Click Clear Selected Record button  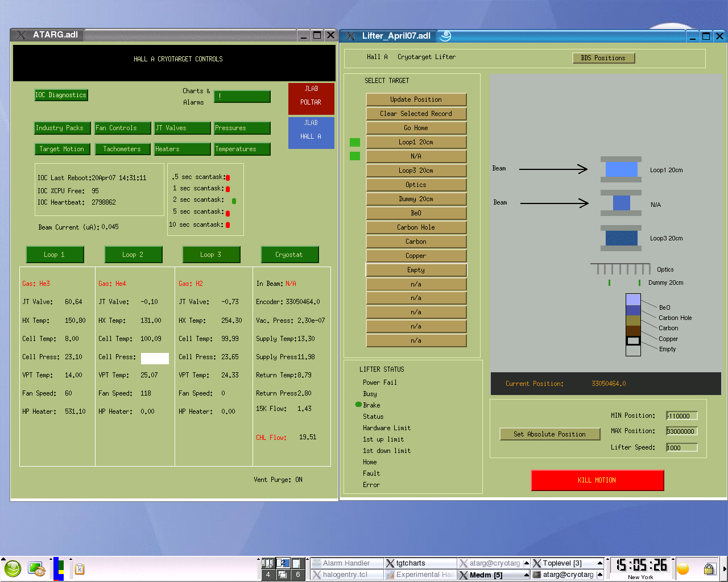416,114
